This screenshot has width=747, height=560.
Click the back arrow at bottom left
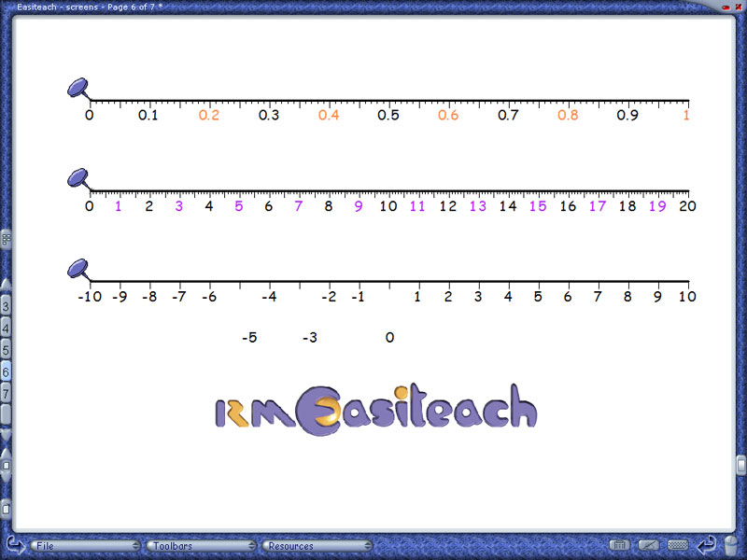(15, 545)
